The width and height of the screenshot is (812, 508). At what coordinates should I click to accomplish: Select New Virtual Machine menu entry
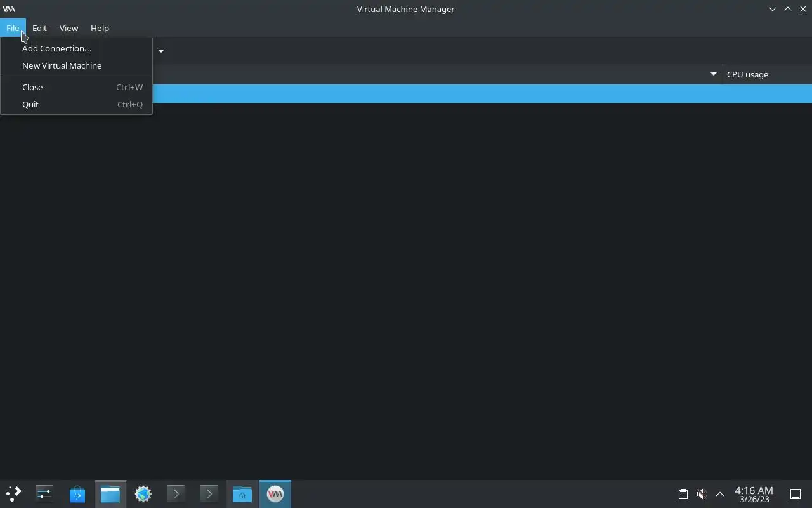[x=76, y=65]
